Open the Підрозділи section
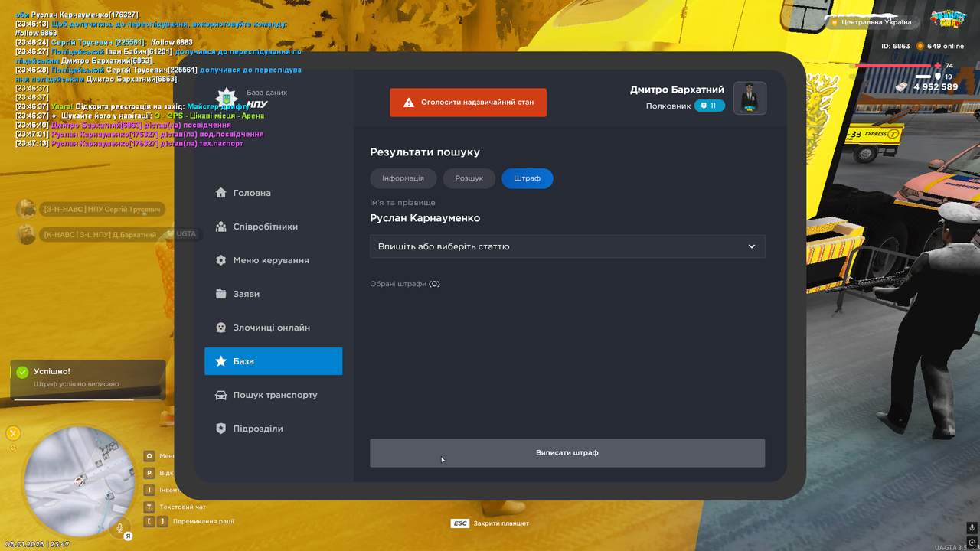Image resolution: width=980 pixels, height=551 pixels. click(x=273, y=429)
